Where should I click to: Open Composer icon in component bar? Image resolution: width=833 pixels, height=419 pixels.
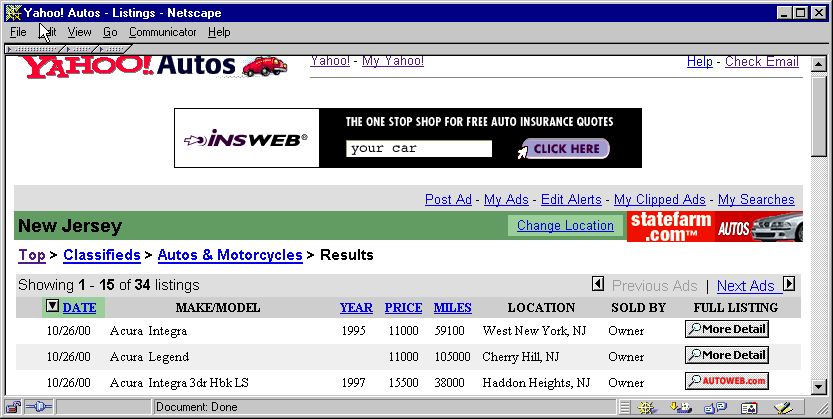783,408
